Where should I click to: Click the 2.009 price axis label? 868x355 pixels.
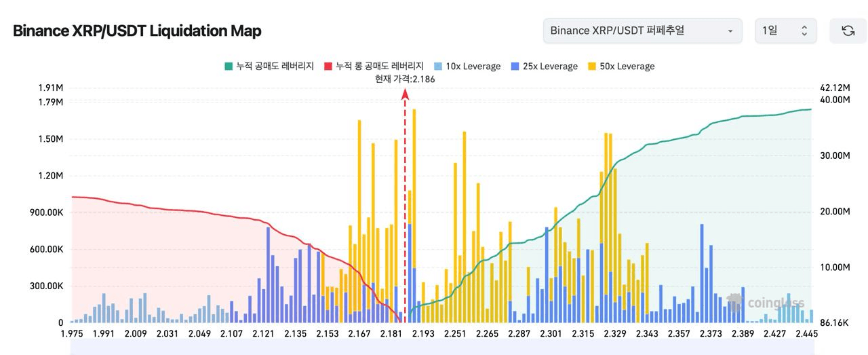136,334
